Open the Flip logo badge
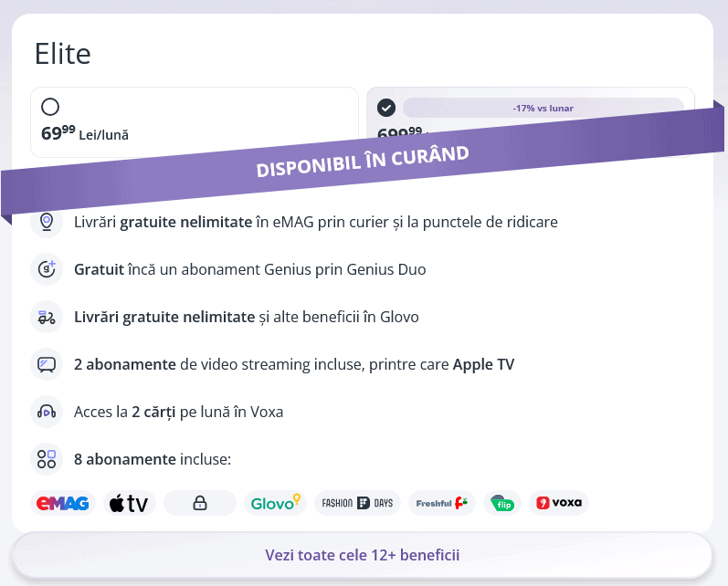 pyautogui.click(x=501, y=503)
